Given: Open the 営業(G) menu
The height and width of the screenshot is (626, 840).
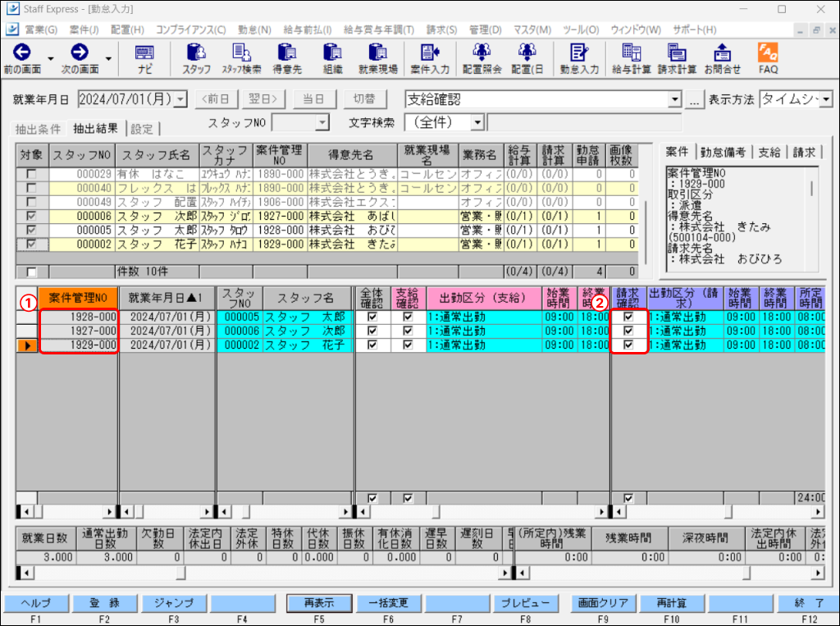Looking at the screenshot, I should (41, 30).
